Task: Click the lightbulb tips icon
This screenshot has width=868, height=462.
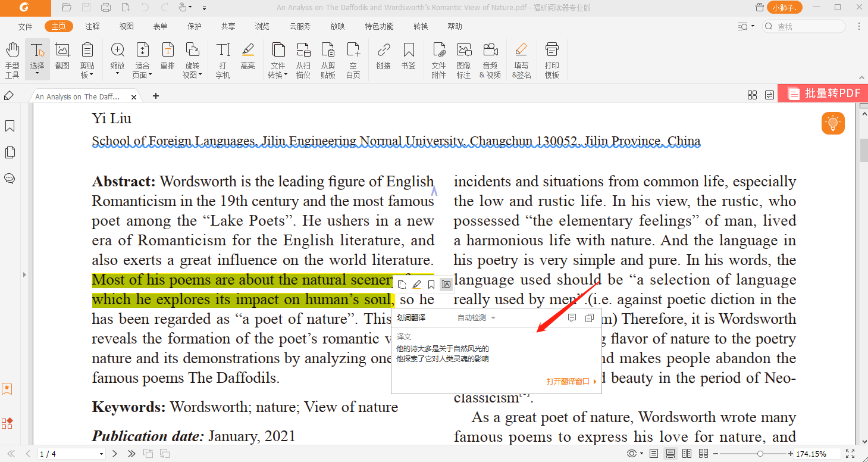Action: (x=833, y=123)
